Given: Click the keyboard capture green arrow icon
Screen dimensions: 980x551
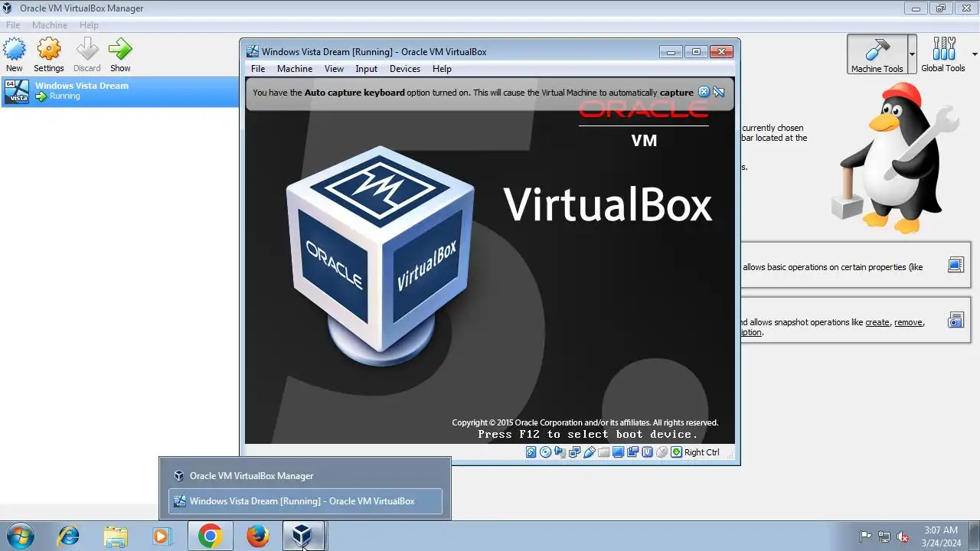Looking at the screenshot, I should point(676,452).
